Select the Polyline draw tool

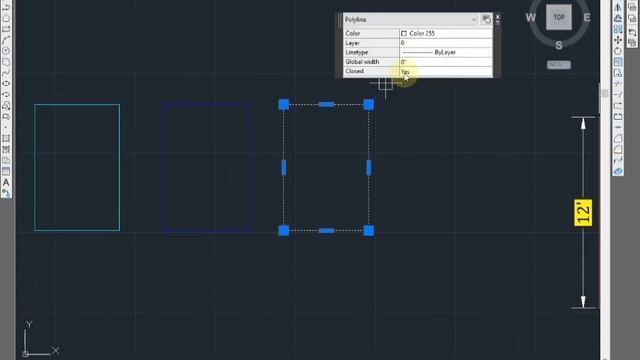coord(6,7)
